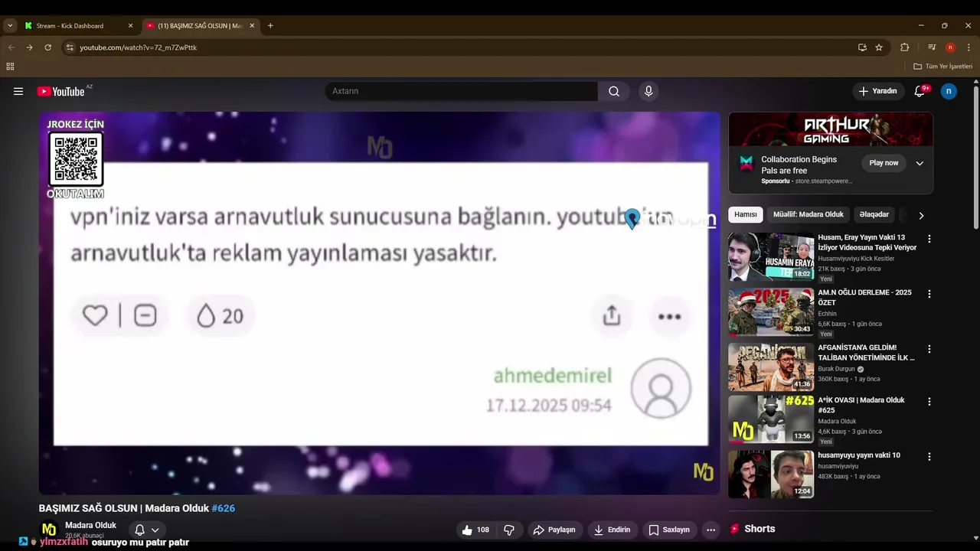The width and height of the screenshot is (980, 551).
Task: Open the apps grid in bookmarks bar
Action: click(10, 67)
